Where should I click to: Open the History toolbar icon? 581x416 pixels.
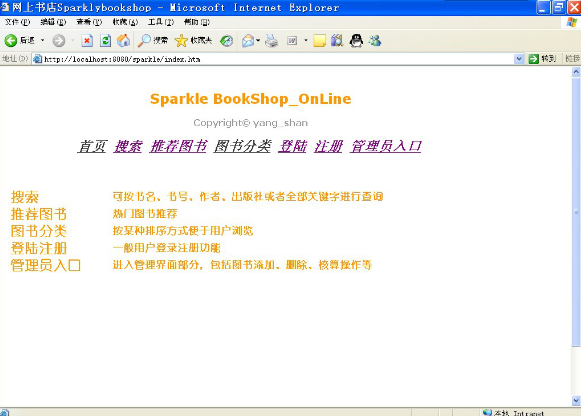coord(226,40)
